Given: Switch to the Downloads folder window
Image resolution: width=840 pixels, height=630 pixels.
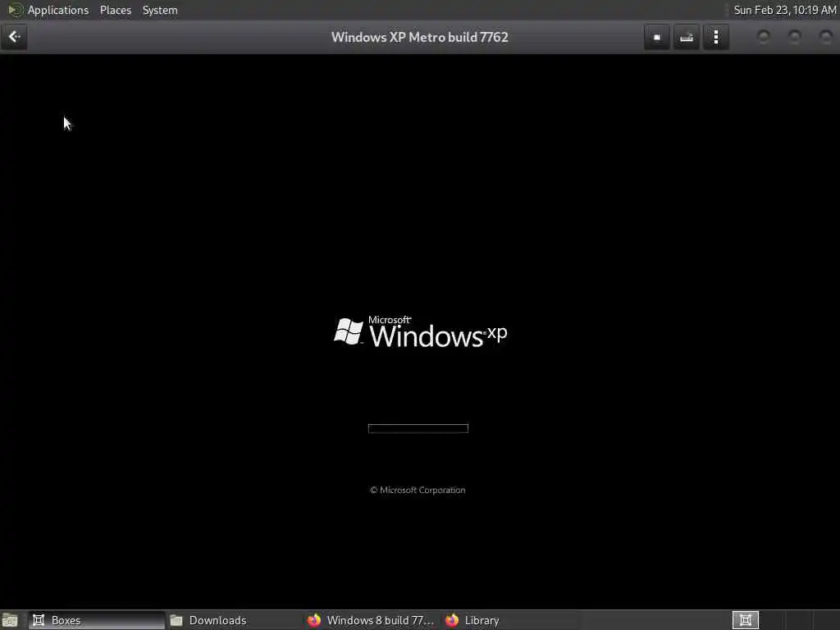Looking at the screenshot, I should pos(234,620).
